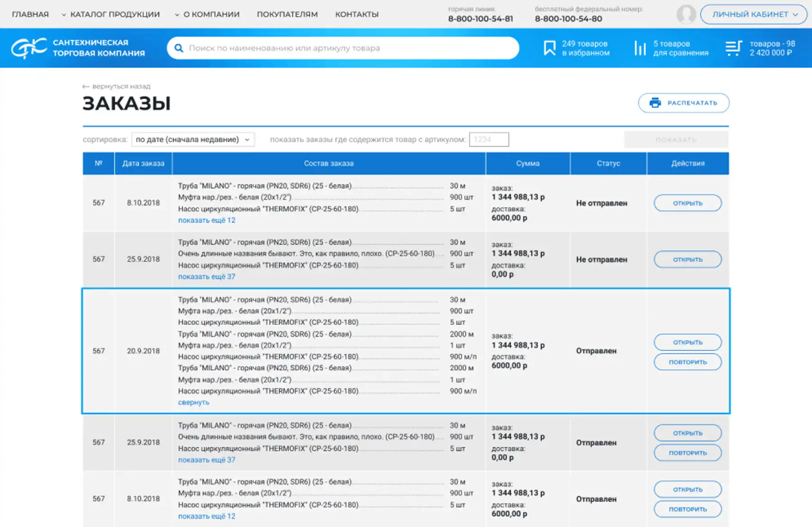Expand the О компании menu

click(207, 14)
